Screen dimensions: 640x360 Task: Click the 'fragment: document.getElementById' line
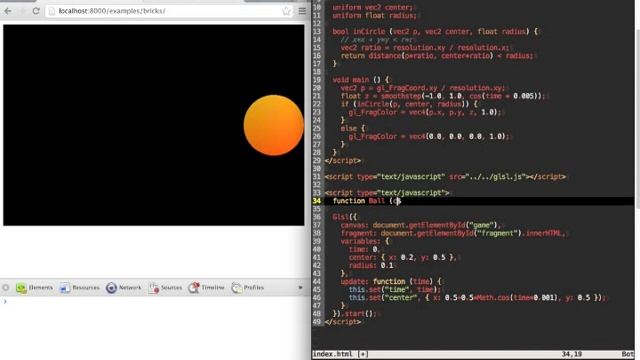pos(453,233)
